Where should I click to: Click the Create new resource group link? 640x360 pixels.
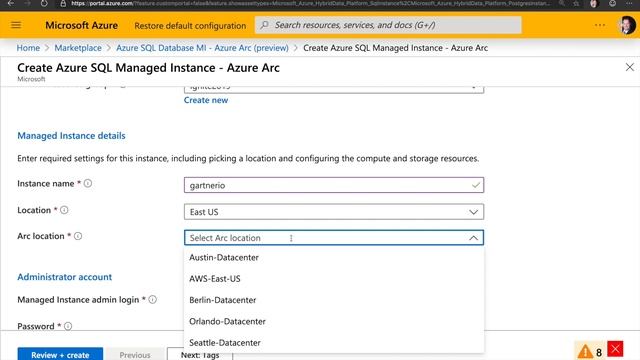pos(206,100)
